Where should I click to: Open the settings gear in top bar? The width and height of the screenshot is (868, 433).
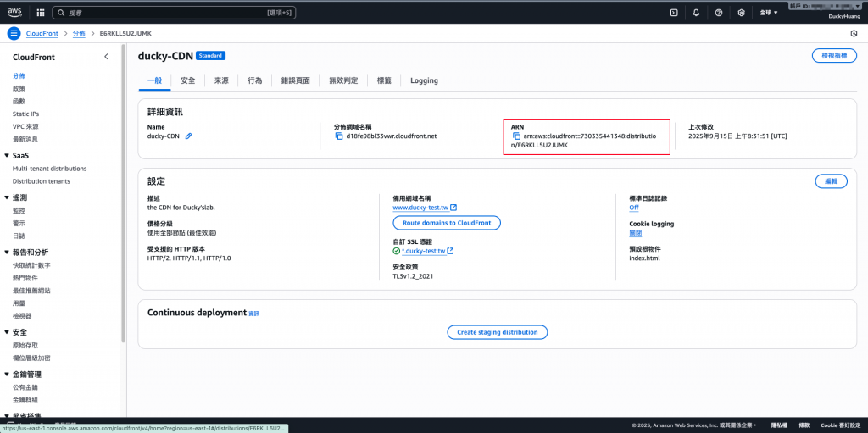741,12
